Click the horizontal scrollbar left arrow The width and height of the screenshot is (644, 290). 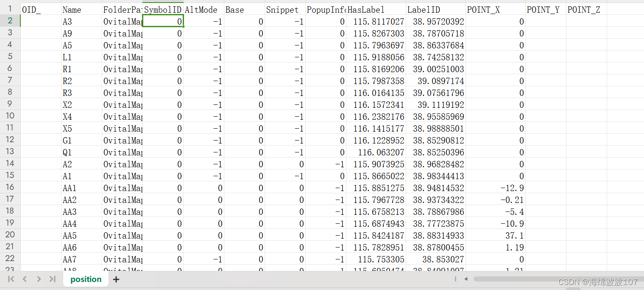tap(466, 279)
